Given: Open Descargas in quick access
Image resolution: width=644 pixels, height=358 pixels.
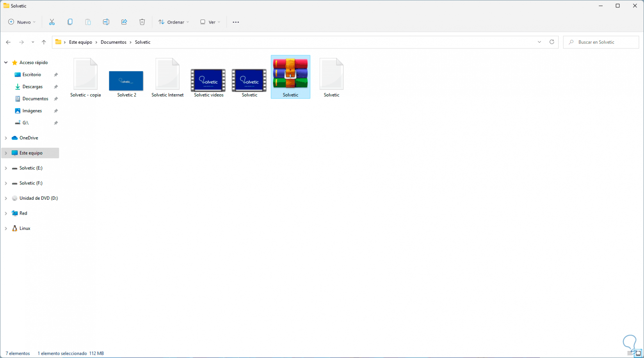Looking at the screenshot, I should tap(32, 87).
